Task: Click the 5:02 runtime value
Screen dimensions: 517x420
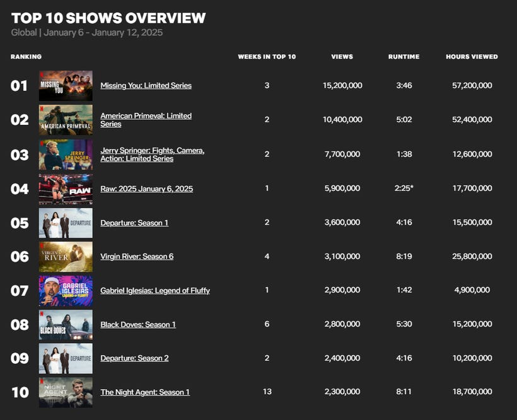Action: [404, 119]
